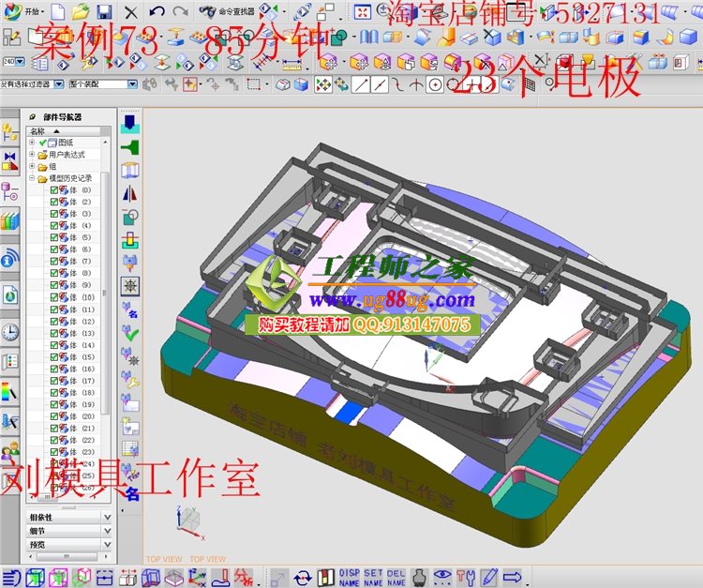Click the Undo arrow icon
Viewport: 703px width, 588px height.
click(x=157, y=12)
